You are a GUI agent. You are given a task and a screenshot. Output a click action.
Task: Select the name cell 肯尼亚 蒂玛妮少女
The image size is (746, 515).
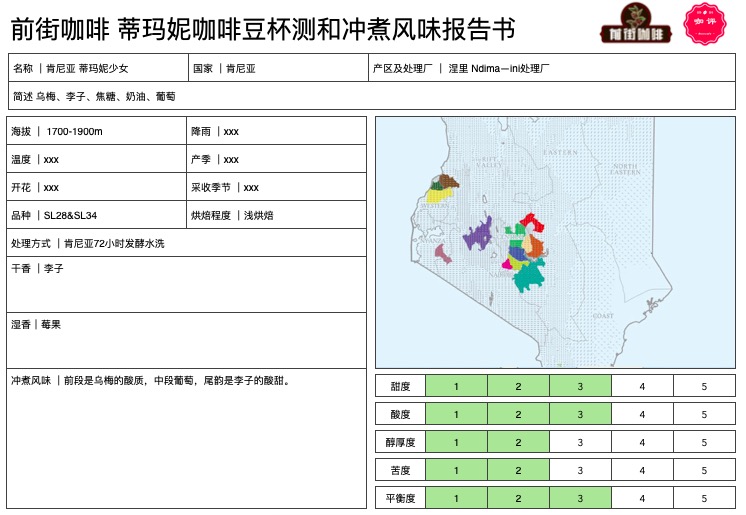98,68
